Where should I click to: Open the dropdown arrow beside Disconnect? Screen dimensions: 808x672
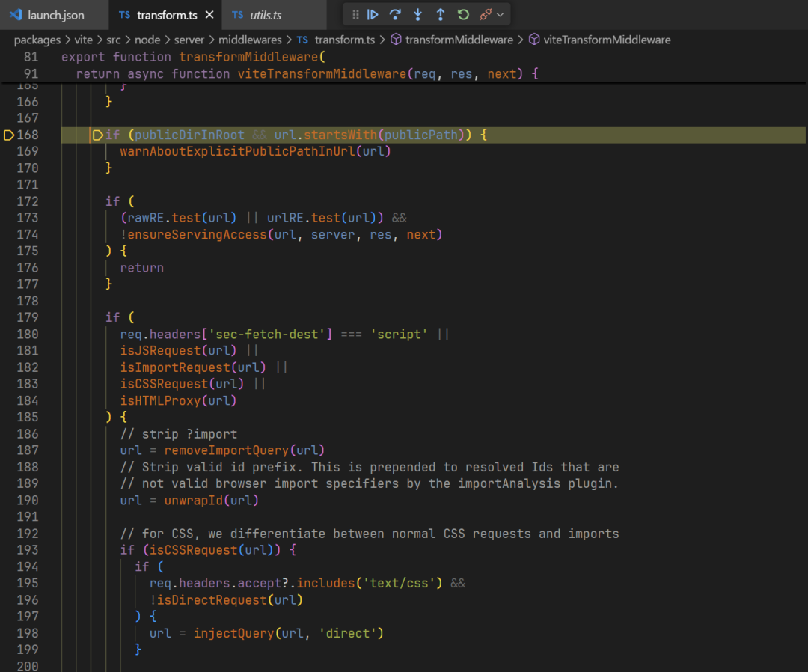click(501, 14)
